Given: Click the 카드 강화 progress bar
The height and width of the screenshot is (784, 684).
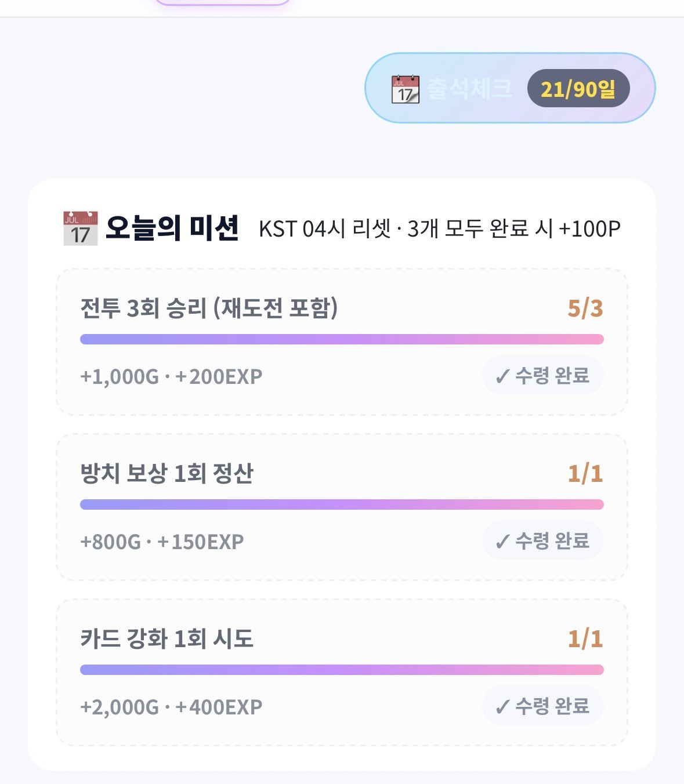Looking at the screenshot, I should (x=342, y=670).
